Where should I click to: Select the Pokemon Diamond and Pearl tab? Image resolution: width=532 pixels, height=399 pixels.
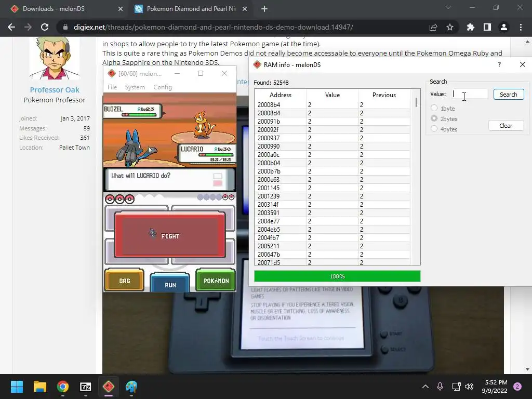point(191,9)
